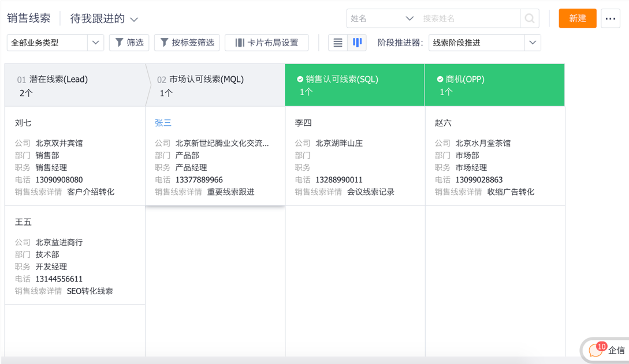This screenshot has height=364, width=629.
Task: Click company 北京湖畔山庄
Action: click(x=339, y=143)
